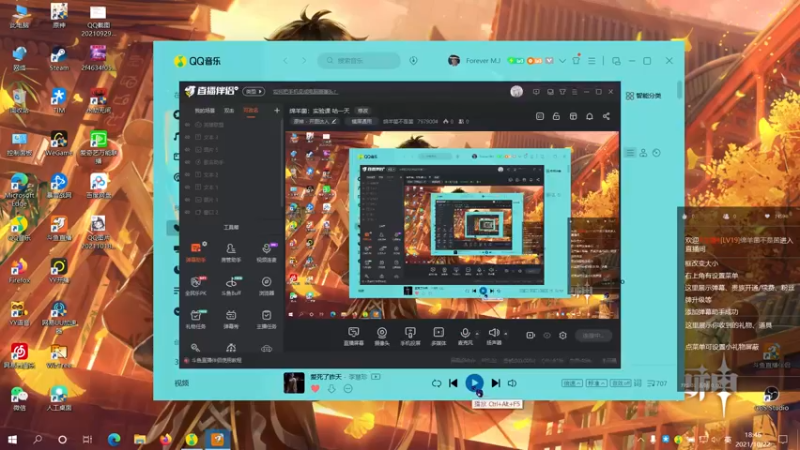Open the playlist queue showing 707

click(x=657, y=383)
